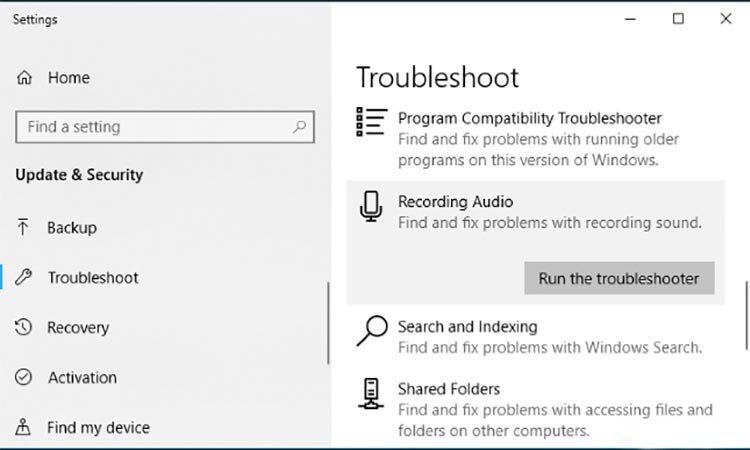The height and width of the screenshot is (450, 750).
Task: Click the Shared Folders computer icon
Action: click(x=371, y=394)
